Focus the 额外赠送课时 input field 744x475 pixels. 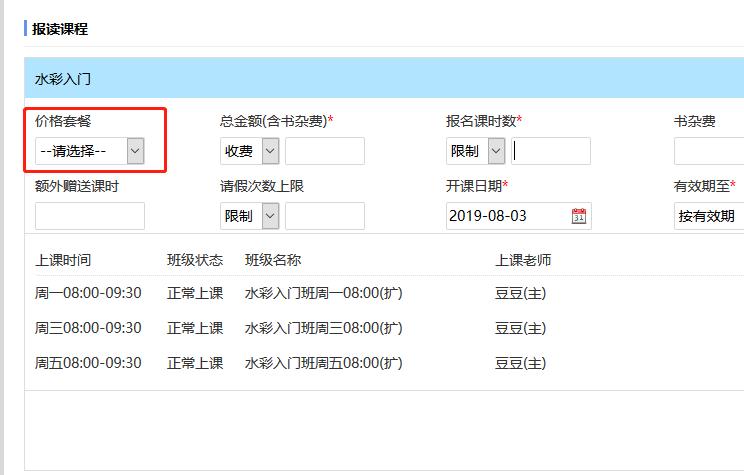tap(90, 216)
